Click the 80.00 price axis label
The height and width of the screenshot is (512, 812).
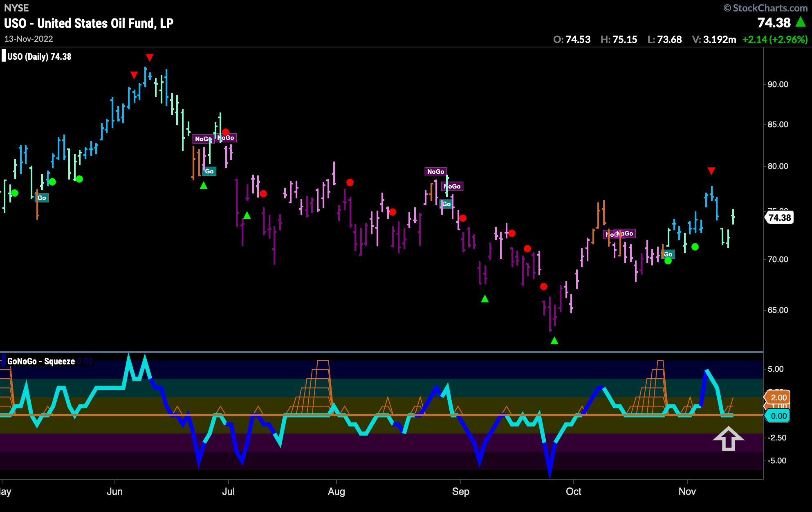coord(778,166)
